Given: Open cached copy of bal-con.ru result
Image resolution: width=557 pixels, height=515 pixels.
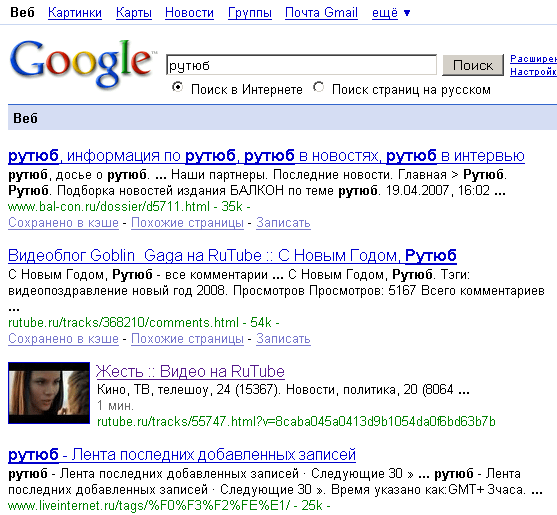Looking at the screenshot, I should [x=63, y=223].
